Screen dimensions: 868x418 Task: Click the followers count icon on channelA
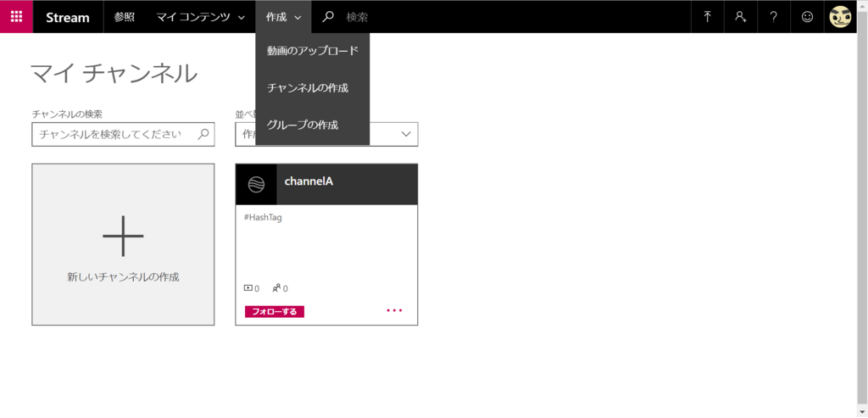[277, 288]
